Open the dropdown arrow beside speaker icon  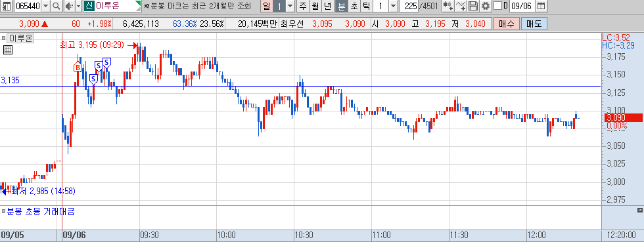coord(78,6)
